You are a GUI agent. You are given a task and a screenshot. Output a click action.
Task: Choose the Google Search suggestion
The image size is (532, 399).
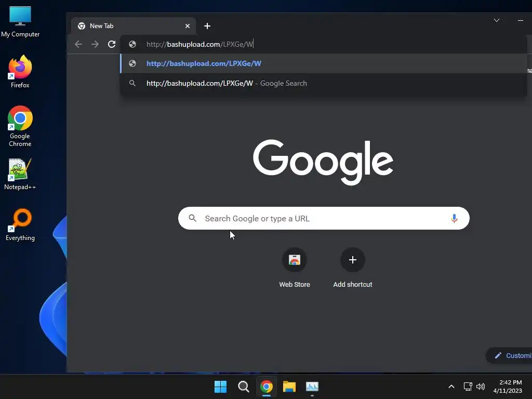(323, 83)
